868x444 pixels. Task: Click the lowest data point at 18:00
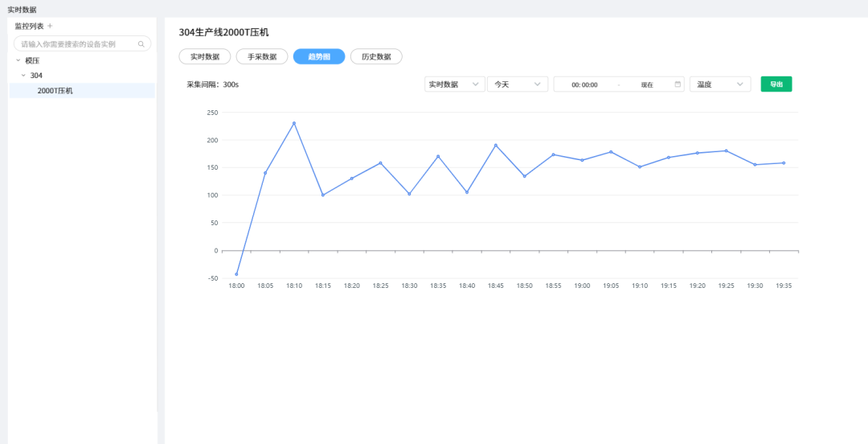coord(236,274)
